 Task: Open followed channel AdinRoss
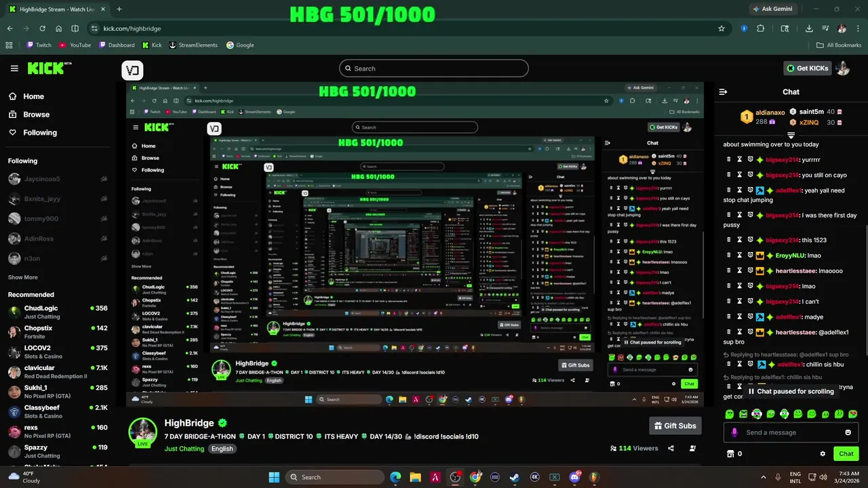[x=58, y=239]
